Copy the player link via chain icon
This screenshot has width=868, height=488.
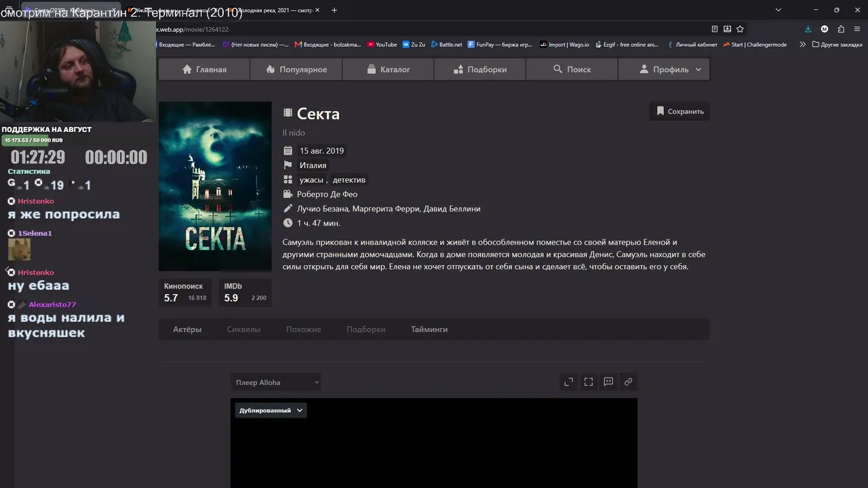pos(628,382)
